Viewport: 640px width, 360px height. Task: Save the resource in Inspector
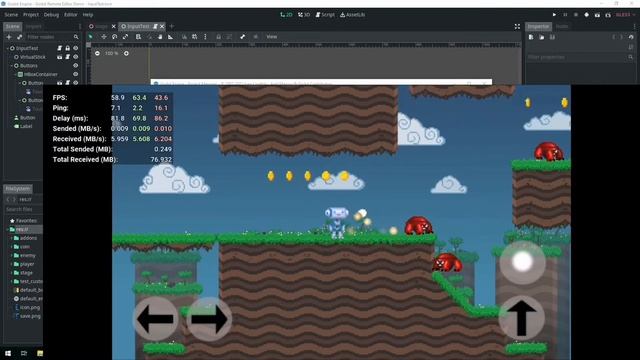(552, 37)
